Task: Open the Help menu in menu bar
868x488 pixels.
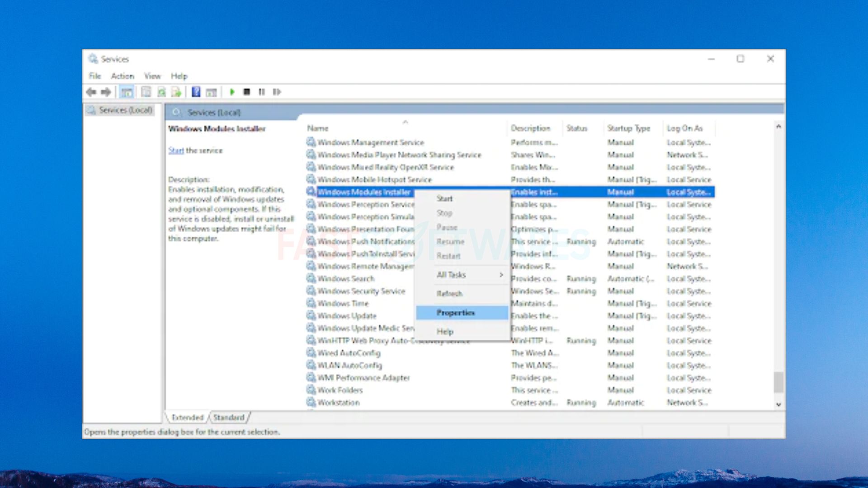Action: click(179, 76)
